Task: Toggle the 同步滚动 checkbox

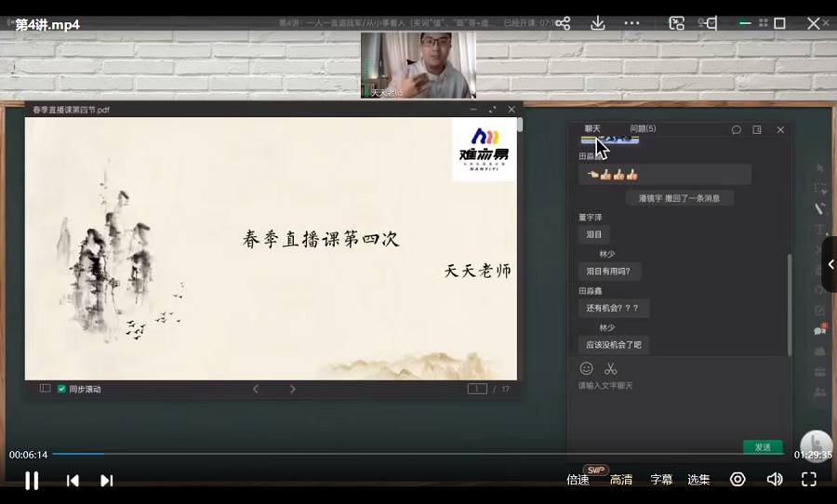Action: 62,389
